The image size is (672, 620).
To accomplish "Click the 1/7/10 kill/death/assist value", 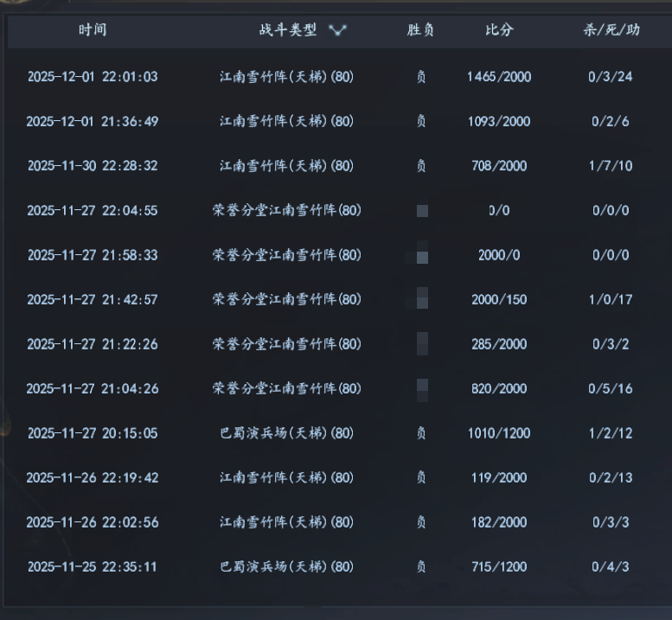I will [611, 166].
